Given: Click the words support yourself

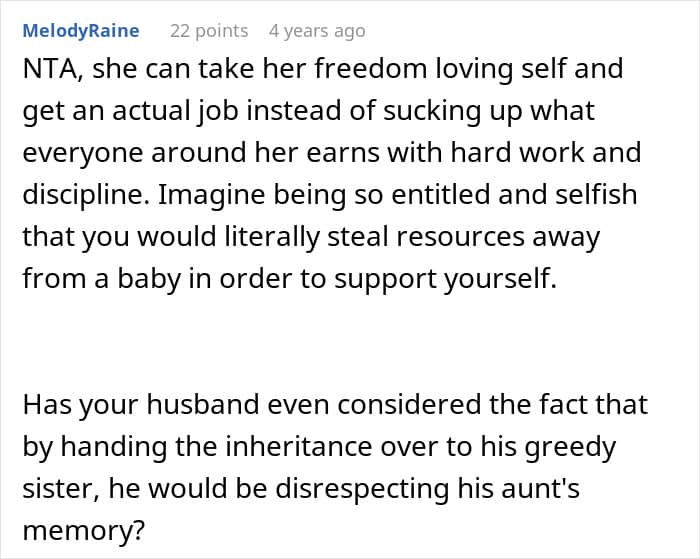Looking at the screenshot, I should [x=445, y=279].
